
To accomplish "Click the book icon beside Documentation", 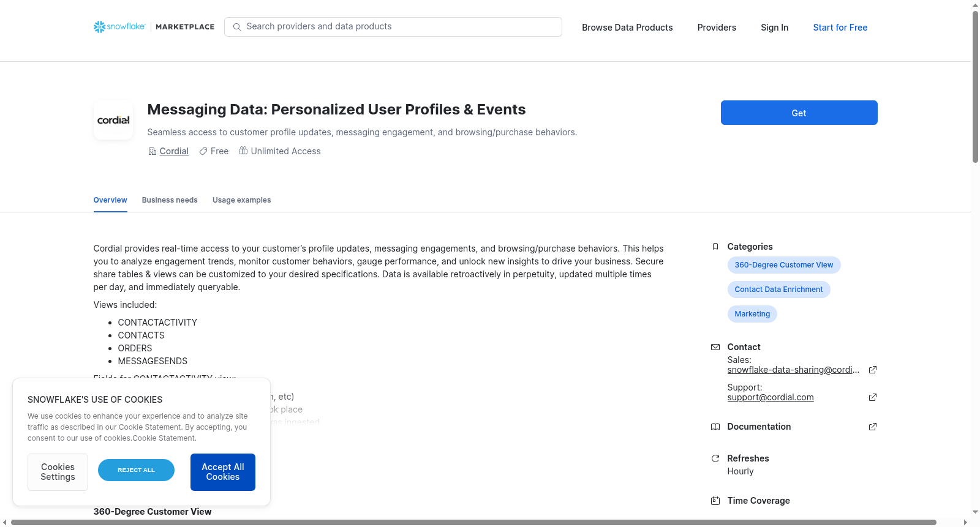I will tap(715, 427).
